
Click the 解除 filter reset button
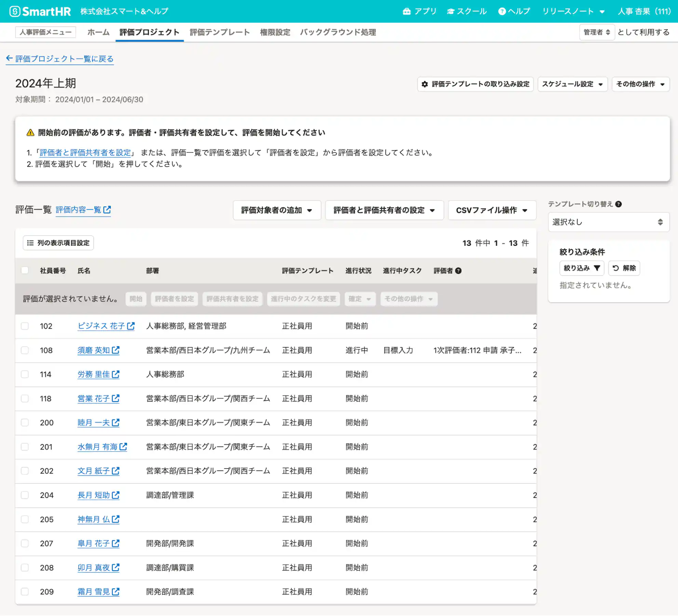coord(624,268)
